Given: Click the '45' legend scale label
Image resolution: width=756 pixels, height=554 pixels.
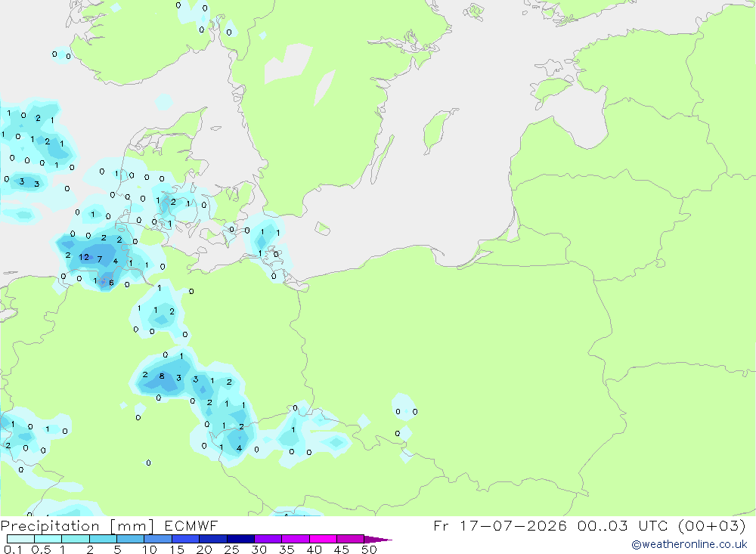Looking at the screenshot, I should [342, 549].
